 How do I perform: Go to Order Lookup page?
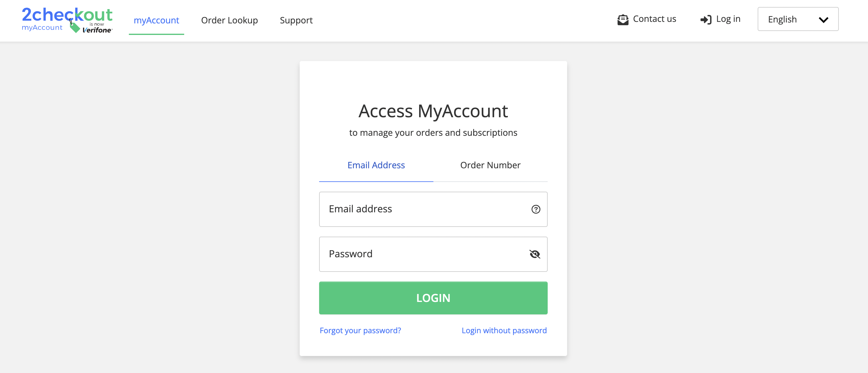(229, 20)
